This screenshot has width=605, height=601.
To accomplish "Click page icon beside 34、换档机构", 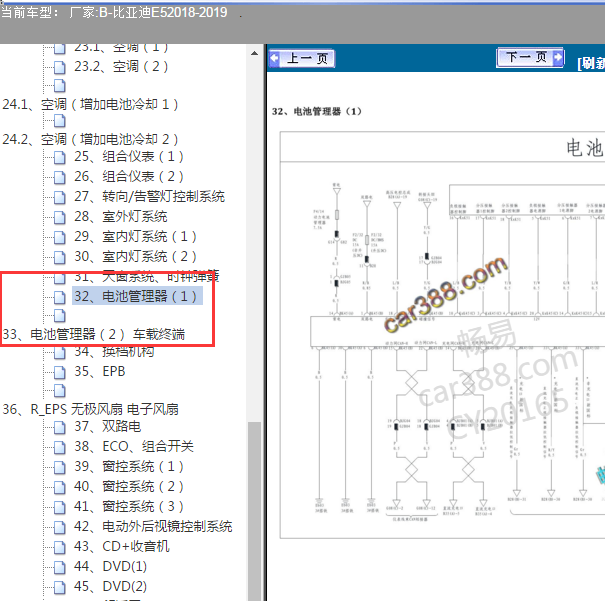I will click(x=59, y=352).
